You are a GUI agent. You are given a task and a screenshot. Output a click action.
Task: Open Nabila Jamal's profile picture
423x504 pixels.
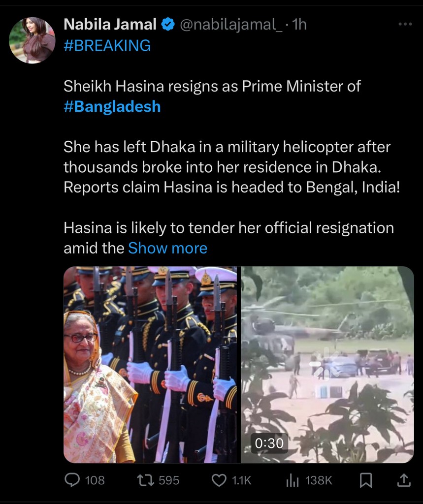pyautogui.click(x=32, y=40)
